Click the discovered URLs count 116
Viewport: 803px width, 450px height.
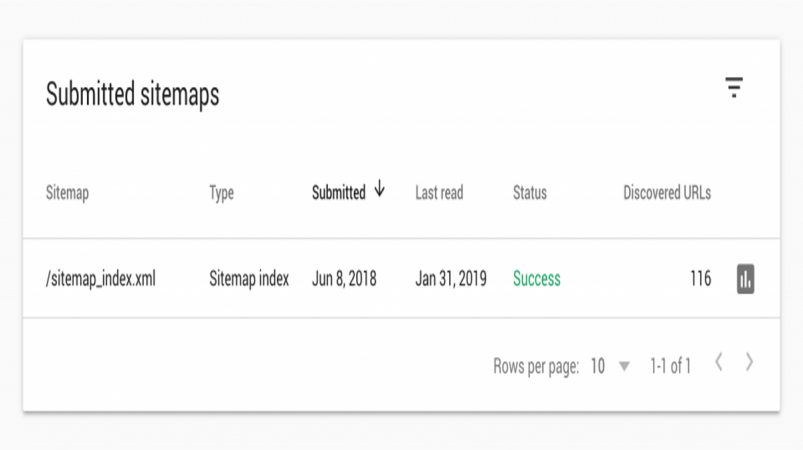(x=701, y=279)
